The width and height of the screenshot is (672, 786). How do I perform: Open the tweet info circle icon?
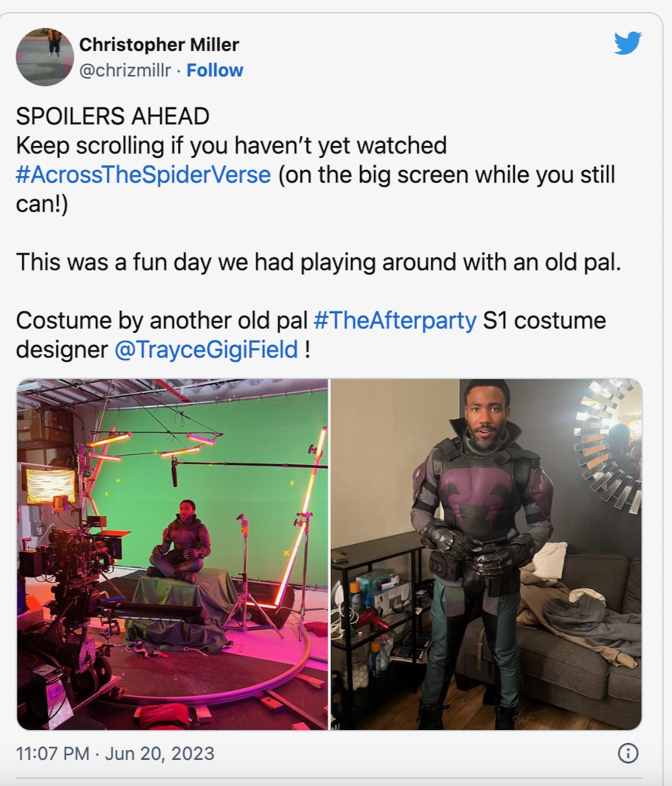(628, 753)
